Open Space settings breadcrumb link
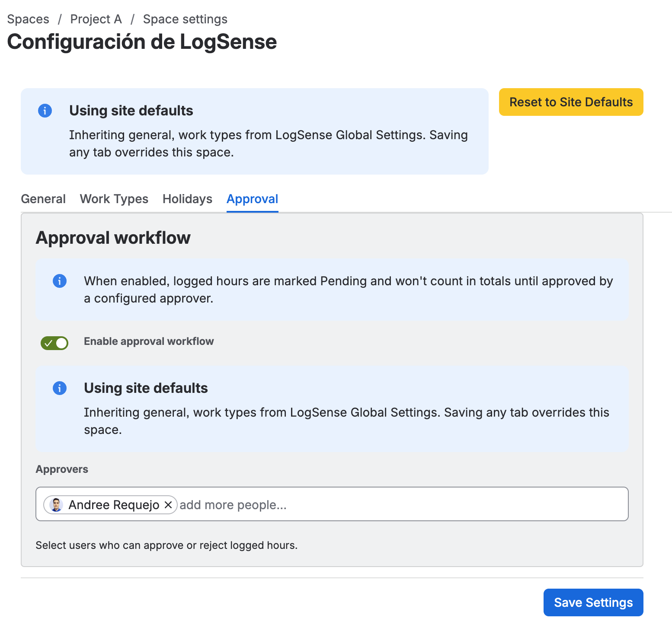 coord(185,19)
